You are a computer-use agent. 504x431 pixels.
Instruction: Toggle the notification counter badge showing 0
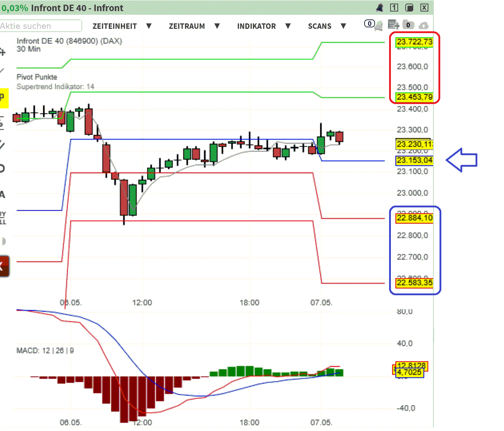(x=369, y=23)
